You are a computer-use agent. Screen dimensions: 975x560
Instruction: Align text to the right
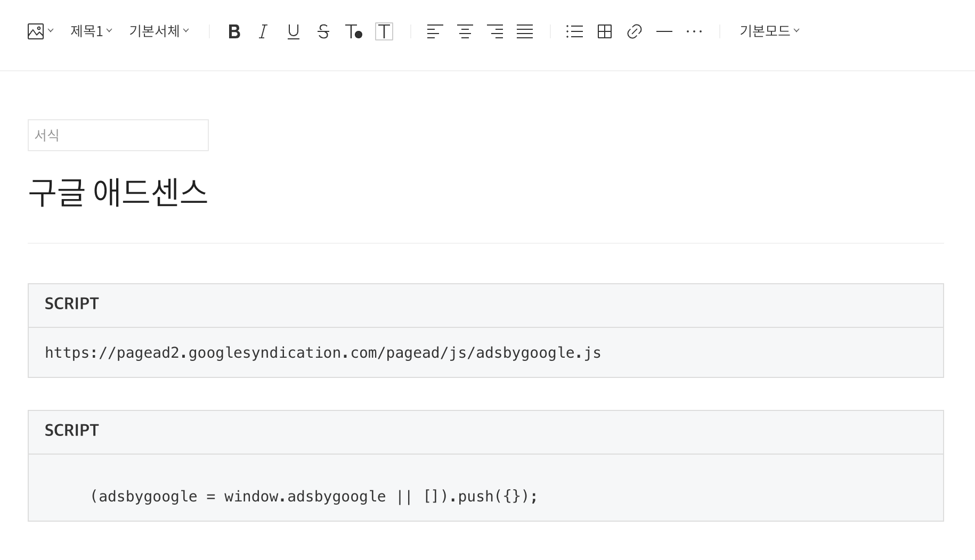coord(495,32)
